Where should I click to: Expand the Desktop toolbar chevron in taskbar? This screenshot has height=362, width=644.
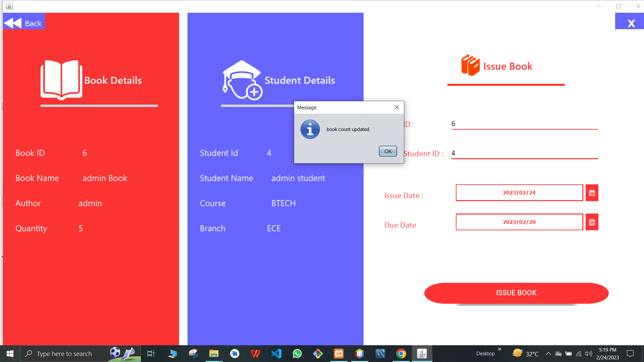point(499,349)
